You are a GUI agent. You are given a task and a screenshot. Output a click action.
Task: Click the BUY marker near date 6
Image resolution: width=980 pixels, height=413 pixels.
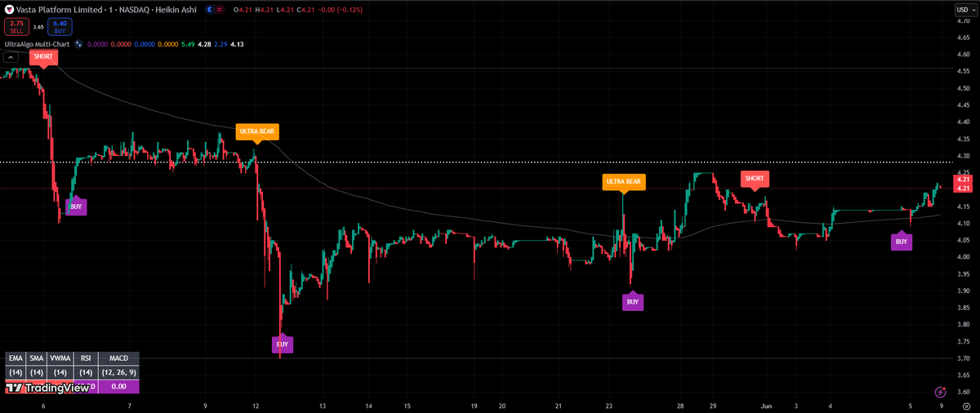[76, 207]
